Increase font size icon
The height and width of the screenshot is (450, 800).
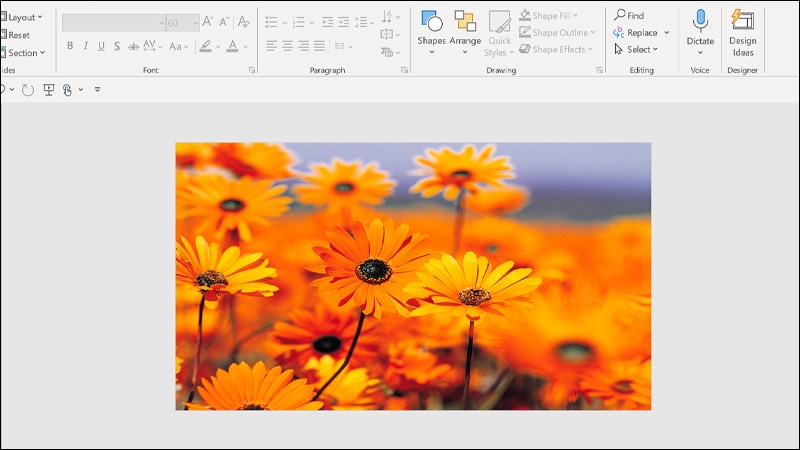point(207,21)
